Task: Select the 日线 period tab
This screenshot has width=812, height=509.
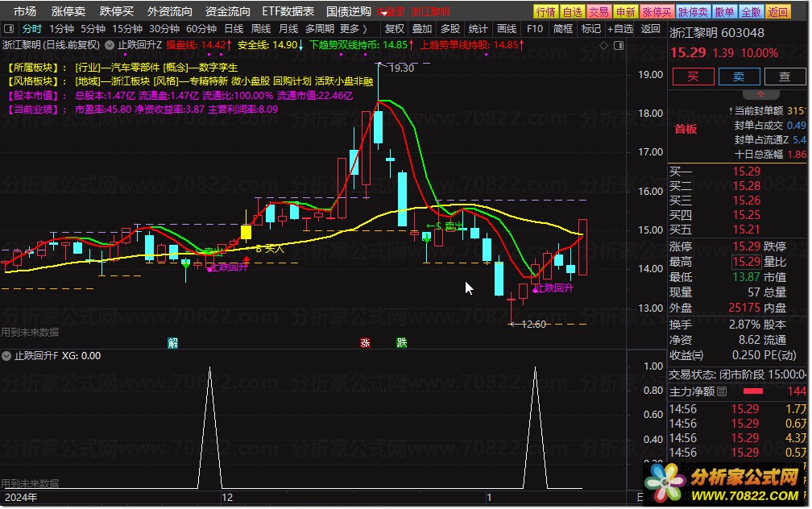Action: tap(234, 28)
